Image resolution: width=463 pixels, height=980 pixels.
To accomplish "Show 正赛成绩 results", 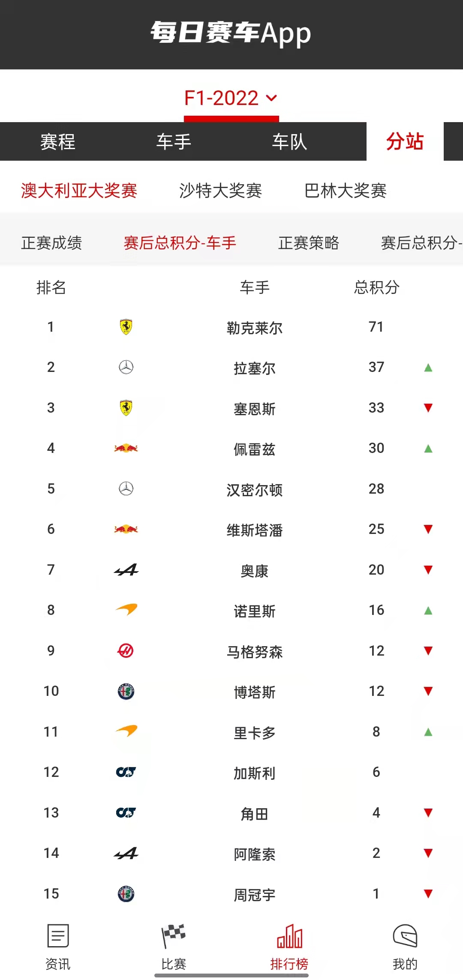I will [51, 243].
